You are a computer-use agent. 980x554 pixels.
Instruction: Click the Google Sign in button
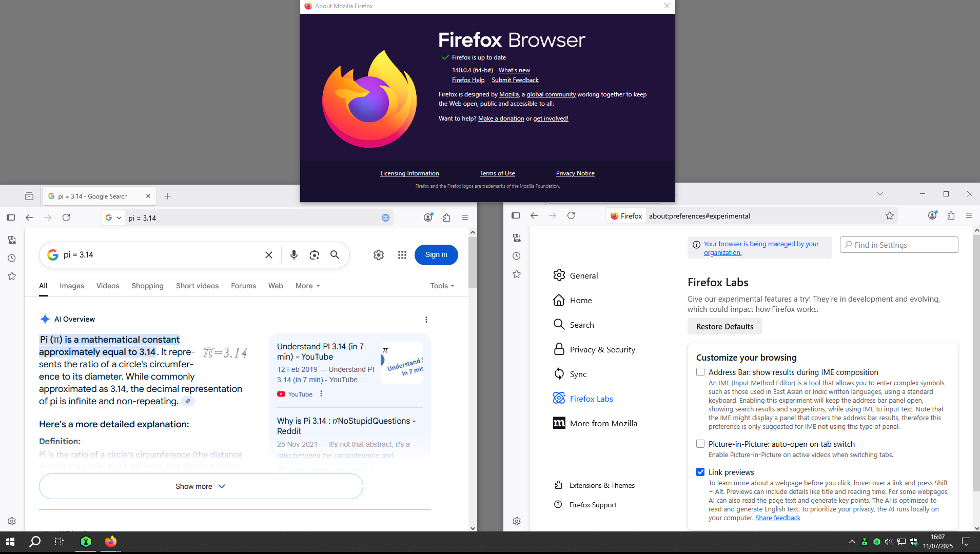(436, 255)
